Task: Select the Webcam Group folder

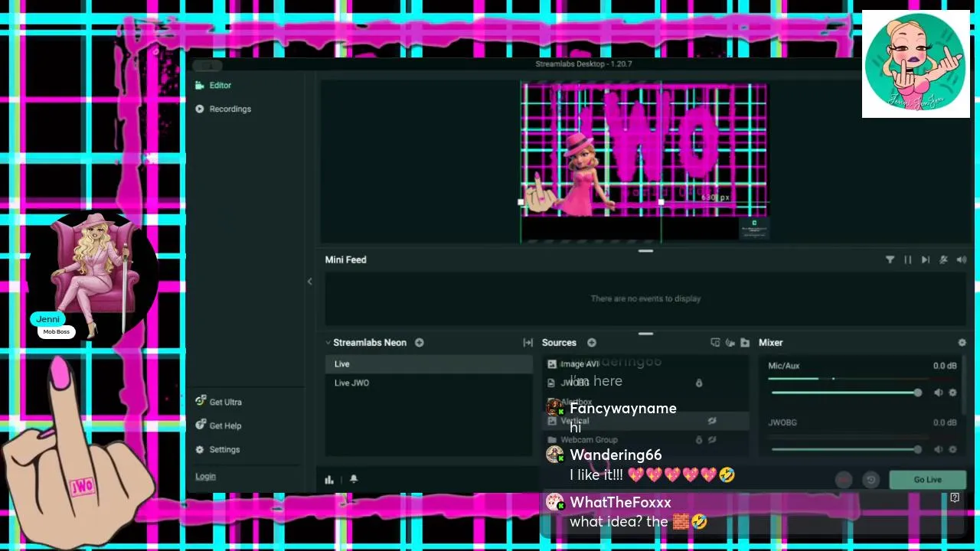Action: (645, 440)
